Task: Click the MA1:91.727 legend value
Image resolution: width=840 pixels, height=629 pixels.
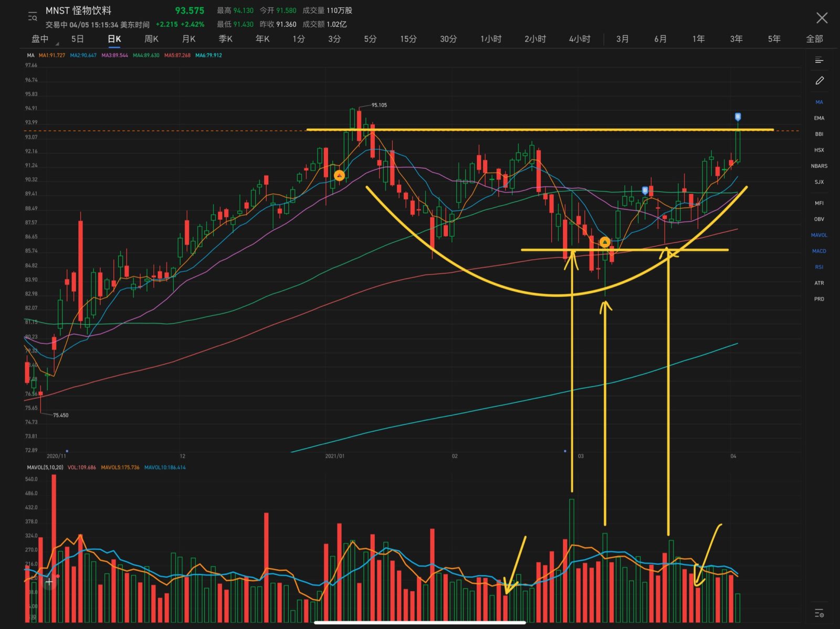Action: click(52, 55)
